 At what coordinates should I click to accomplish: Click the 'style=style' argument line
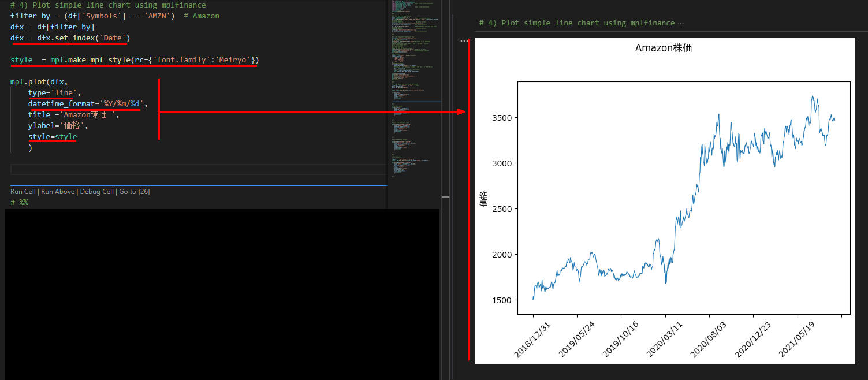click(x=53, y=137)
